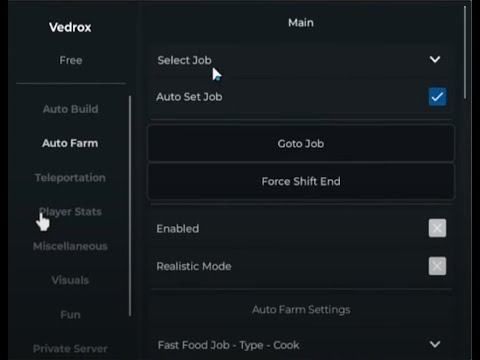Screen dimensions: 480x360
Task: Switch to the Visuals tab
Action: click(70, 280)
